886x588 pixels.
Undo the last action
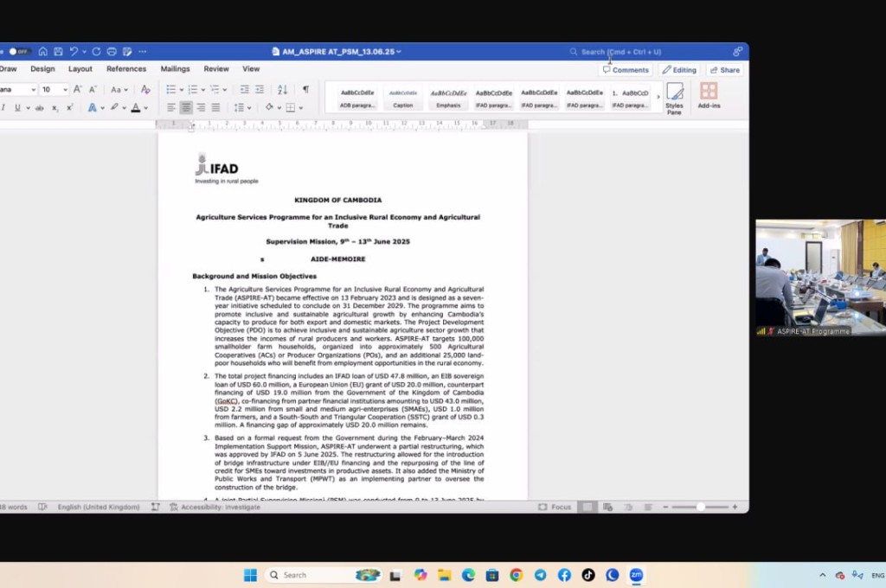point(74,51)
